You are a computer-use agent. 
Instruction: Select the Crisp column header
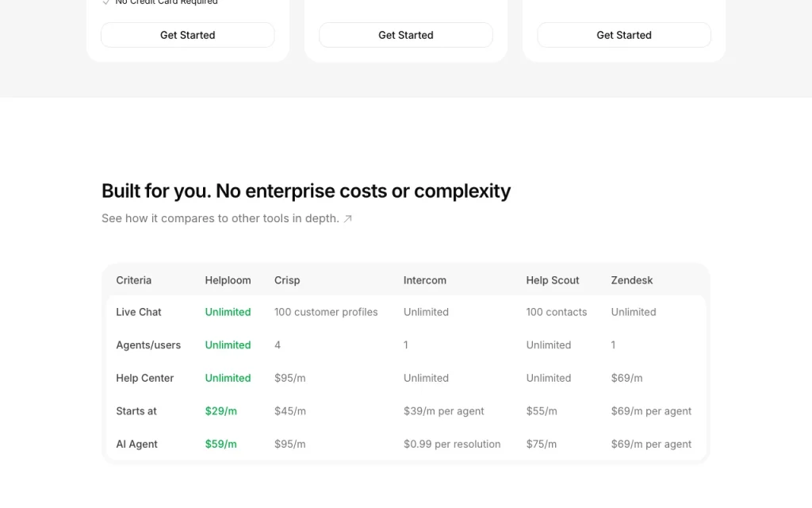pyautogui.click(x=287, y=280)
